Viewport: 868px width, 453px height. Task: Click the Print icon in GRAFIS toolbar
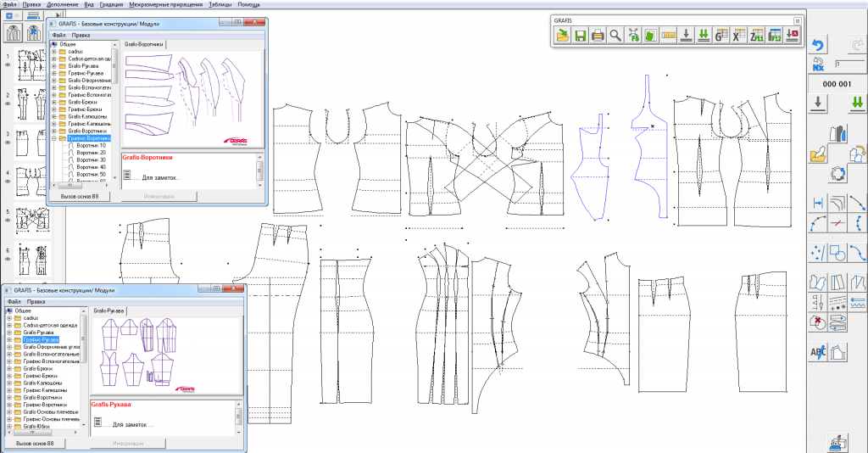click(598, 36)
